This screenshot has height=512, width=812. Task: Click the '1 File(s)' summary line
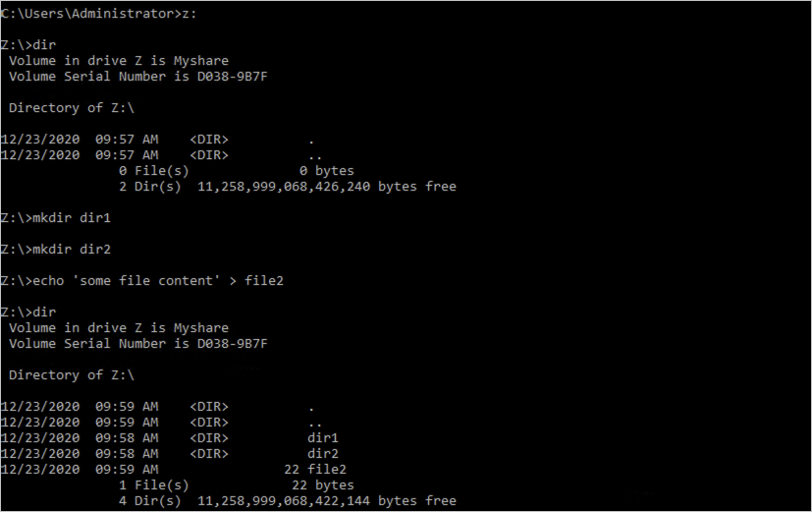click(x=237, y=485)
